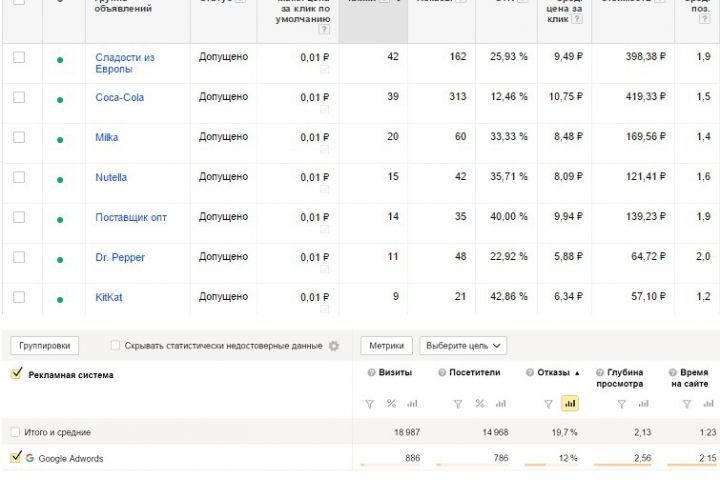Image resolution: width=720 pixels, height=480 pixels.
Task: Open the KitKat ad group link
Action: coord(108,297)
